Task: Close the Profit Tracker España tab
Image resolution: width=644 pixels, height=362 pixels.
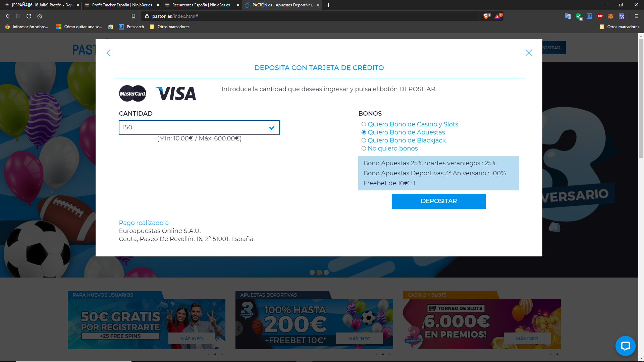Action: pyautogui.click(x=158, y=5)
